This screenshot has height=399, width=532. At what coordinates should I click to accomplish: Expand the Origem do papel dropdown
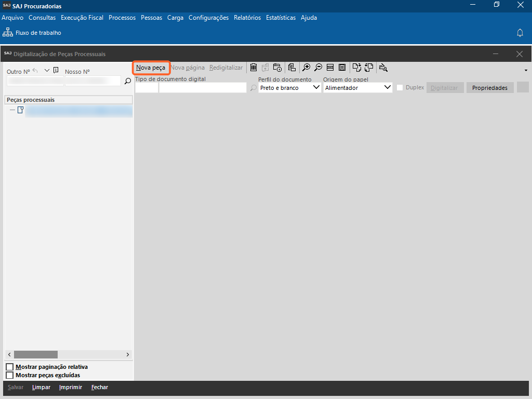click(x=387, y=88)
